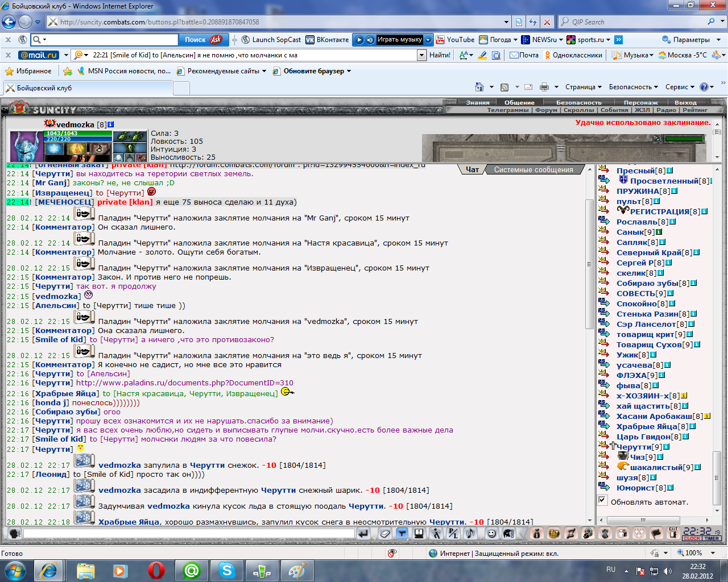Click the Windows Start button
Image resolution: width=728 pixels, height=582 pixels.
[15, 570]
